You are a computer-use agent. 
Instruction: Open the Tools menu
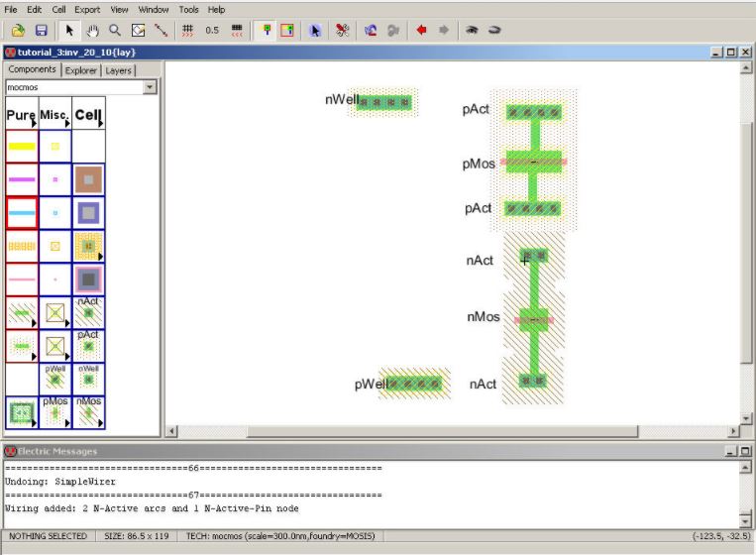click(x=188, y=9)
